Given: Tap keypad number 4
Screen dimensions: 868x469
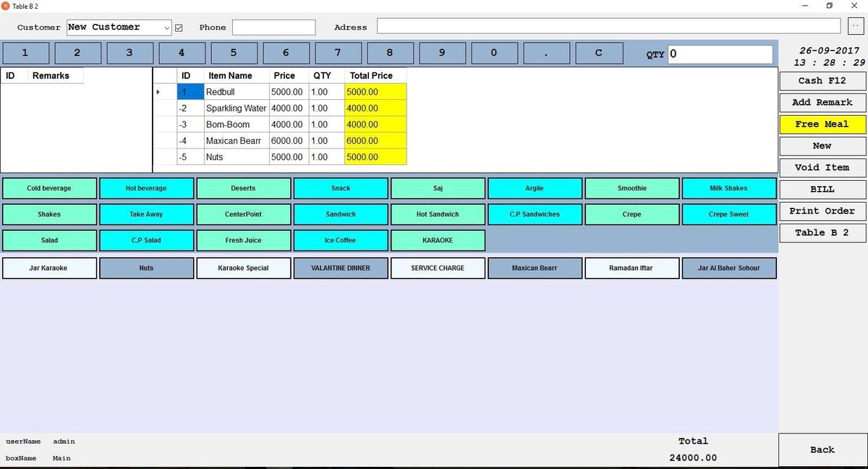Looking at the screenshot, I should click(182, 53).
